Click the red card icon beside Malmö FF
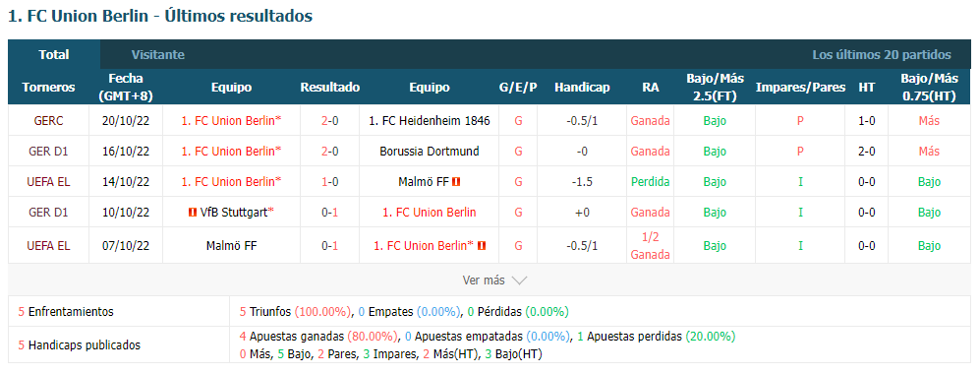 [456, 181]
